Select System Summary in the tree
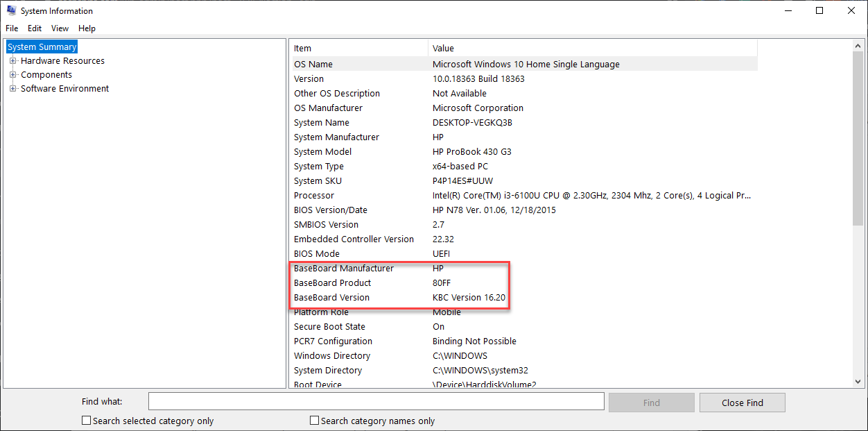This screenshot has width=868, height=431. pos(42,47)
